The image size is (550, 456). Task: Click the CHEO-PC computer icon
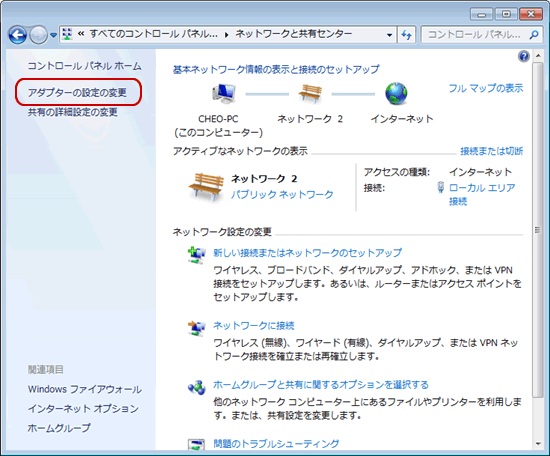click(x=224, y=93)
